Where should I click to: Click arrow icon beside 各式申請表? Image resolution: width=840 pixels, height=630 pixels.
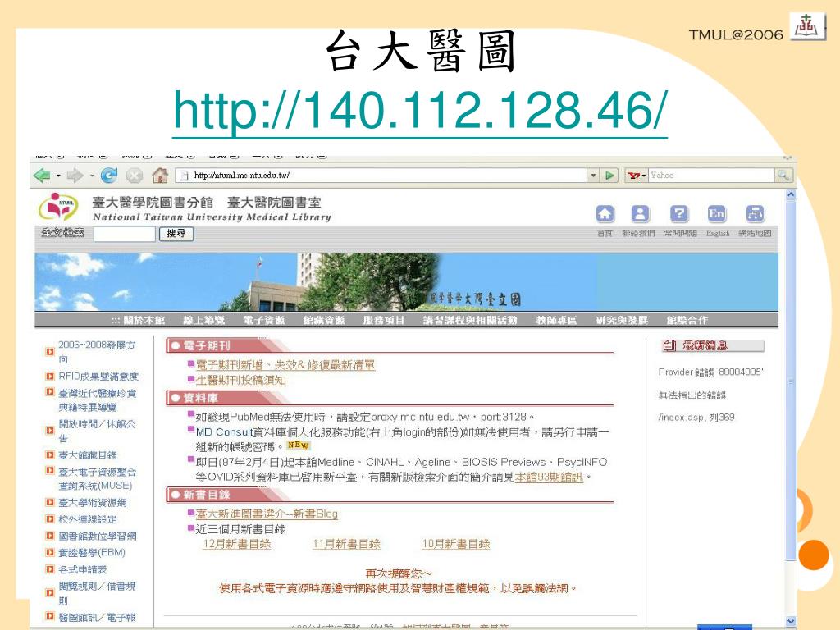pyautogui.click(x=50, y=569)
